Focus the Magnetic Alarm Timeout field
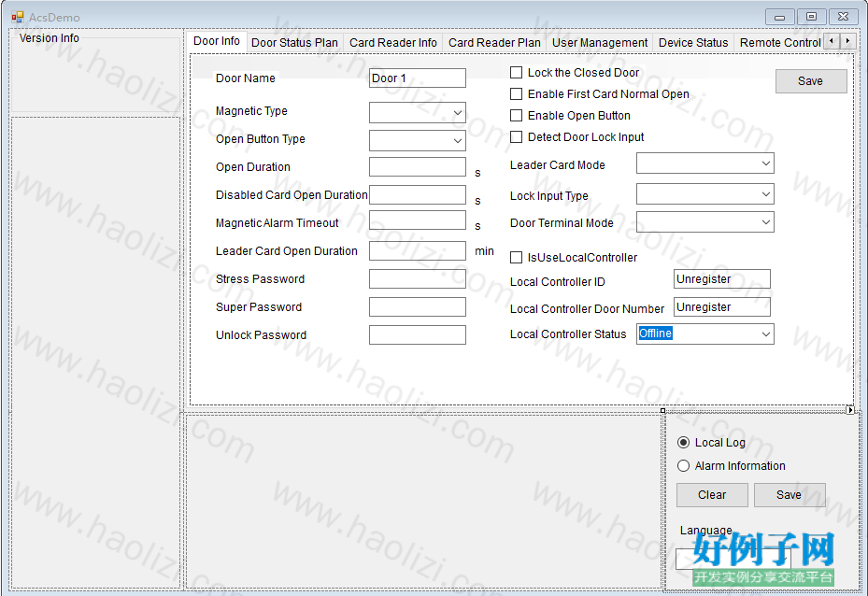The width and height of the screenshot is (868, 596). (418, 220)
